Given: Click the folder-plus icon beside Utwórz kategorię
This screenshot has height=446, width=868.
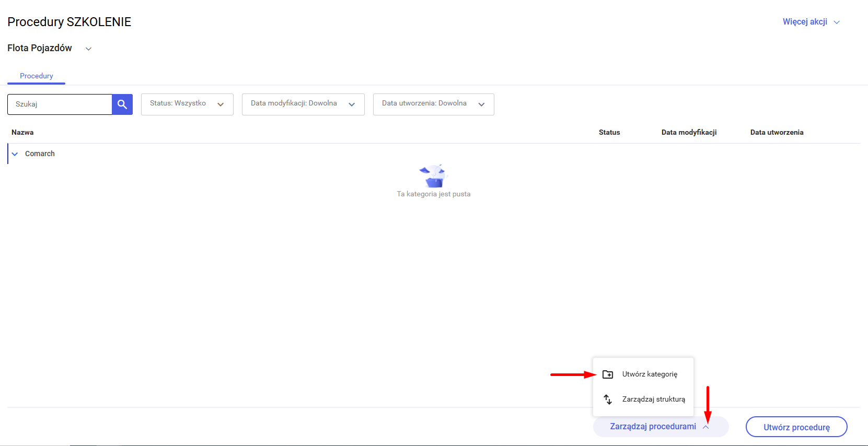Looking at the screenshot, I should 608,374.
